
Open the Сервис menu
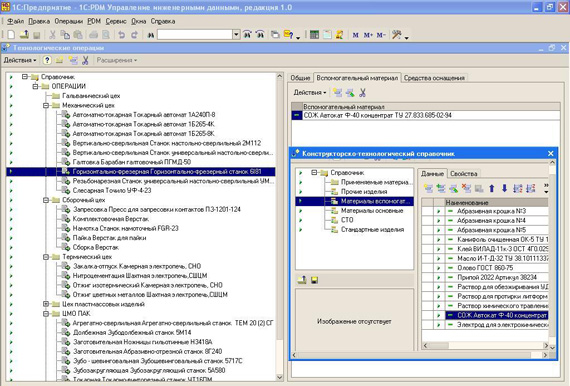click(116, 21)
